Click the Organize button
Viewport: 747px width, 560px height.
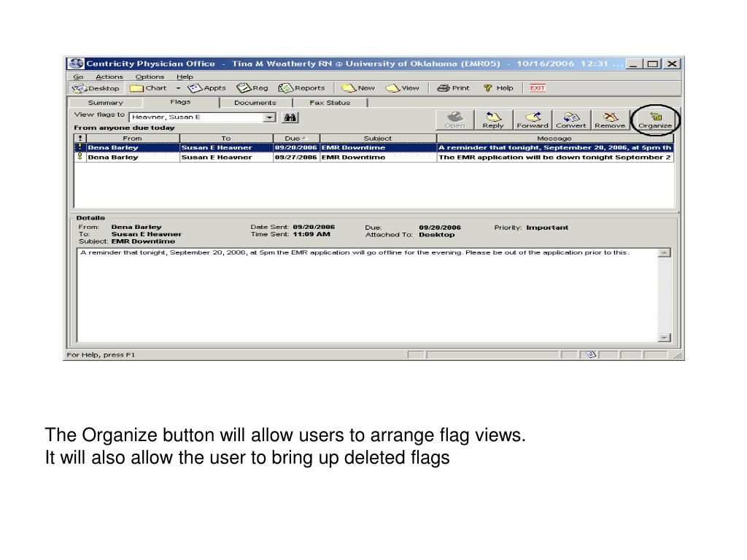(655, 120)
